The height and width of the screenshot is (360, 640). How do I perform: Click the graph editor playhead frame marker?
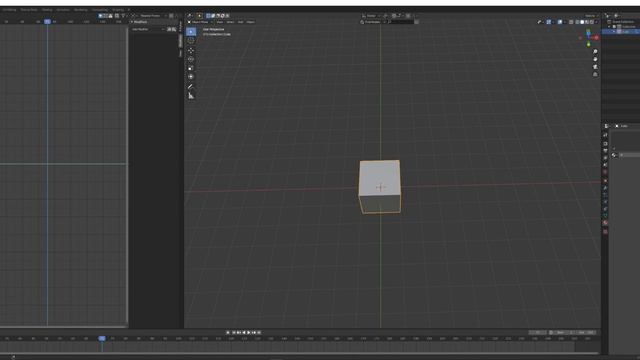click(x=47, y=22)
